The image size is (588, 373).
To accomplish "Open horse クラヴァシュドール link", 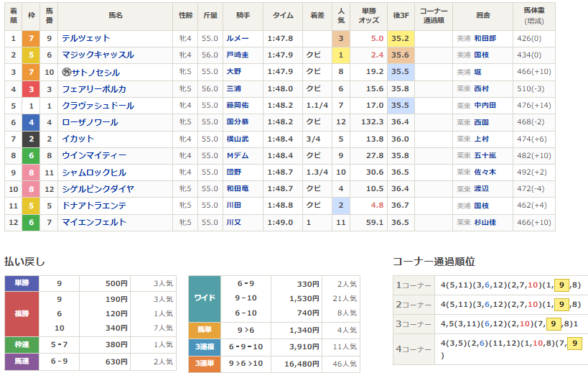I will pyautogui.click(x=98, y=106).
